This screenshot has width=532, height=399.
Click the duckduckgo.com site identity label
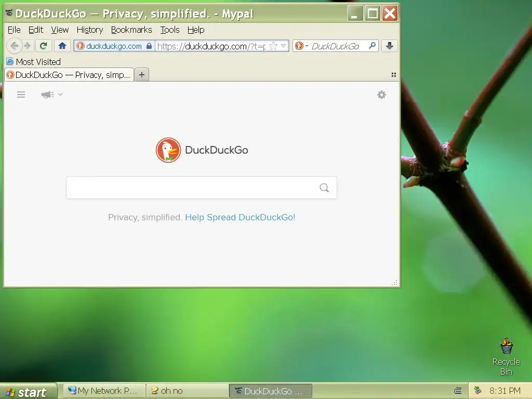114,46
